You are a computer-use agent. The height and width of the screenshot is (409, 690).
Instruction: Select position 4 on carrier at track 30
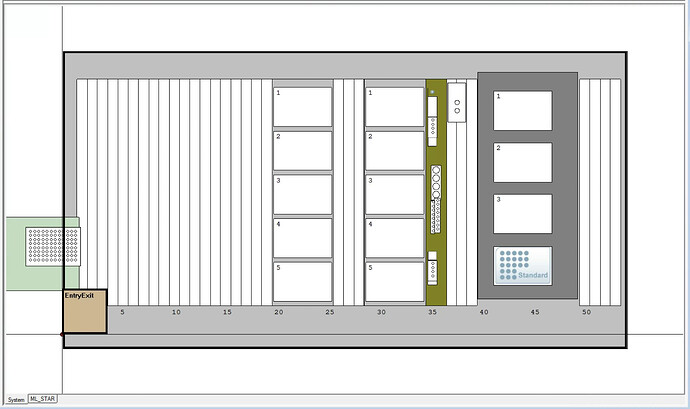(x=395, y=238)
